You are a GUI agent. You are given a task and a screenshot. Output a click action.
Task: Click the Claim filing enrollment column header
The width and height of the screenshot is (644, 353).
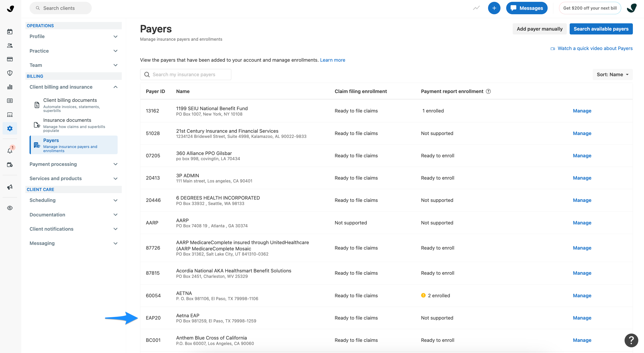click(361, 91)
